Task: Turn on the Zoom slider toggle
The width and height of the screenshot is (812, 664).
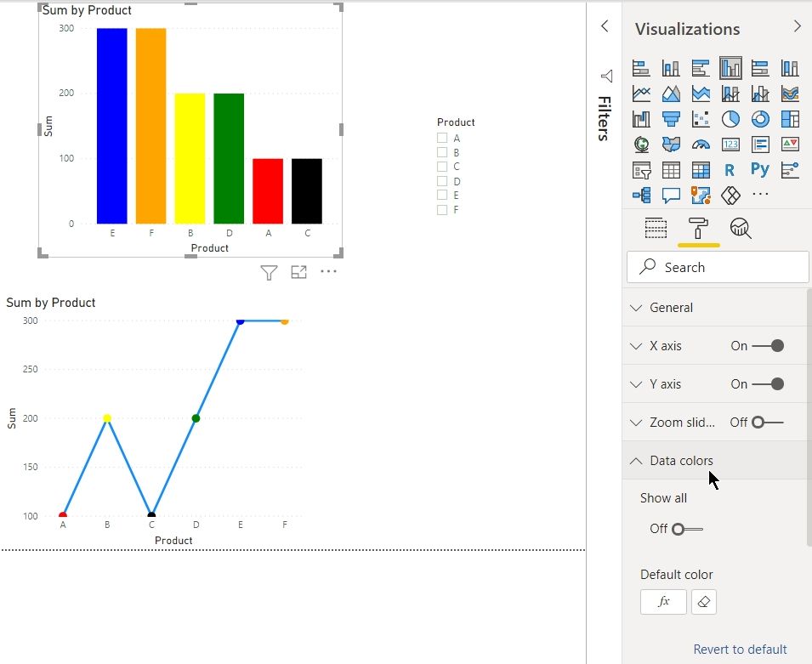Action: coord(768,423)
